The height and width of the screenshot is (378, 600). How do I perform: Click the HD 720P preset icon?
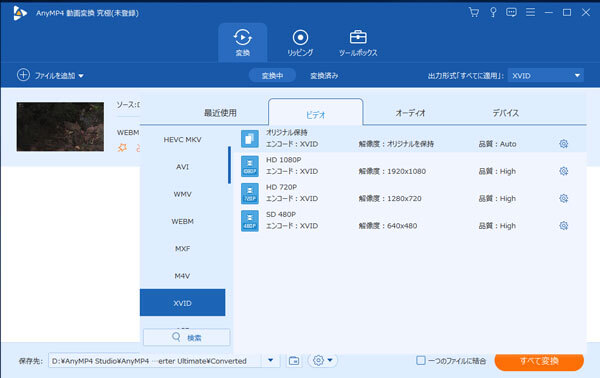coord(249,193)
